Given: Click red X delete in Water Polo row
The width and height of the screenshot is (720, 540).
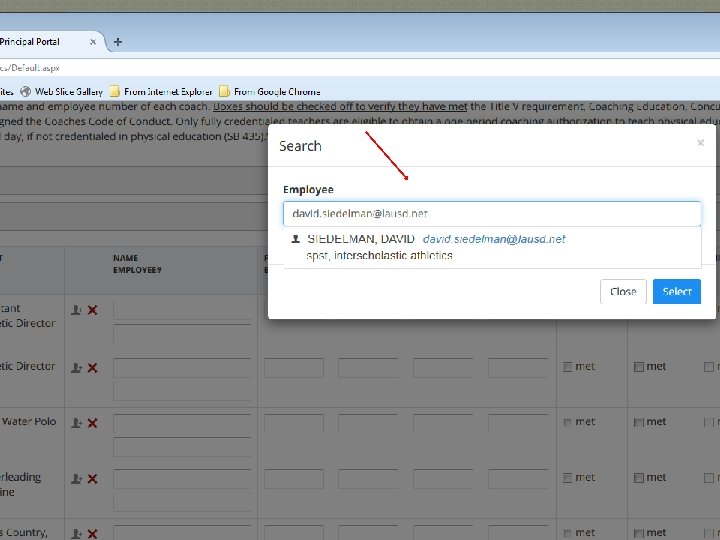Looking at the screenshot, I should point(92,423).
